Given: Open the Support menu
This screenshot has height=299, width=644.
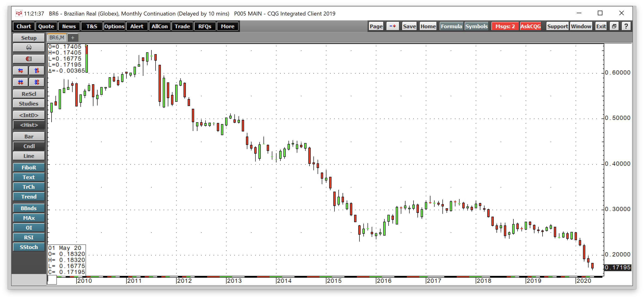Looking at the screenshot, I should 557,26.
